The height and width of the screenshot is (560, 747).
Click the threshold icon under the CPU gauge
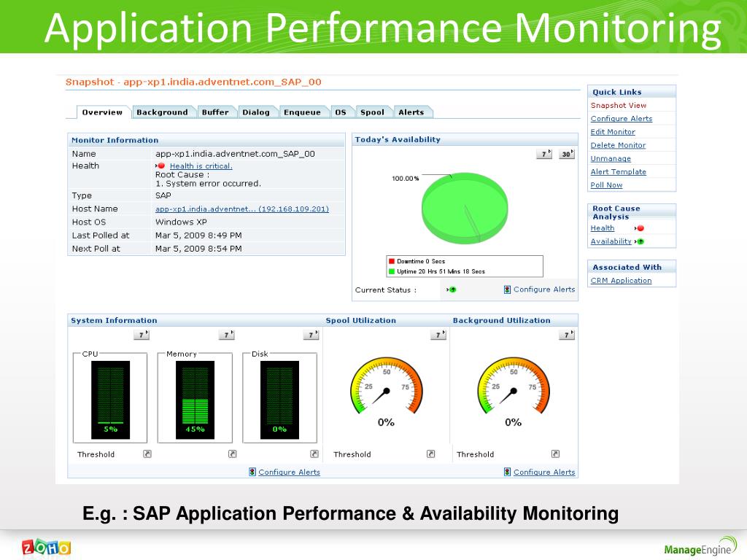[147, 454]
